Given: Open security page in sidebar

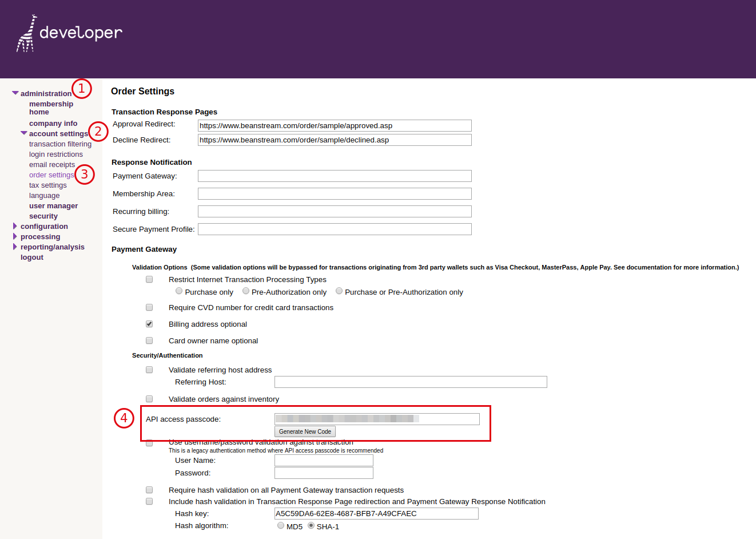Looking at the screenshot, I should (43, 216).
